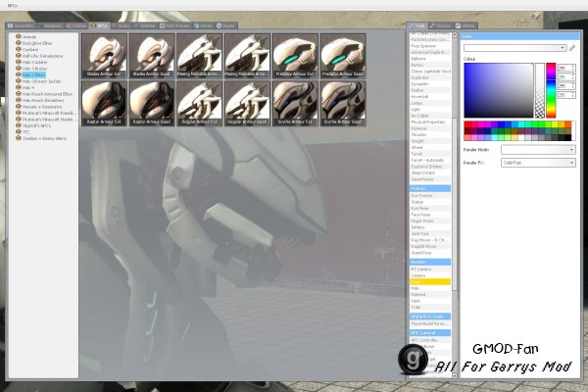Image resolution: width=588 pixels, height=392 pixels.
Task: Choose the bright red palette swatch
Action: [x=467, y=124]
